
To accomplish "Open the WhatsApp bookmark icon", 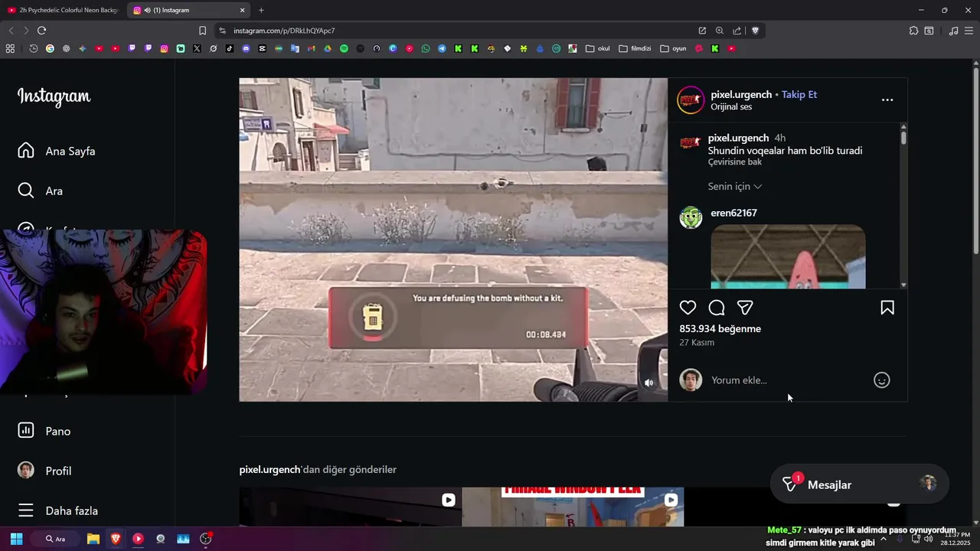I will click(x=426, y=48).
